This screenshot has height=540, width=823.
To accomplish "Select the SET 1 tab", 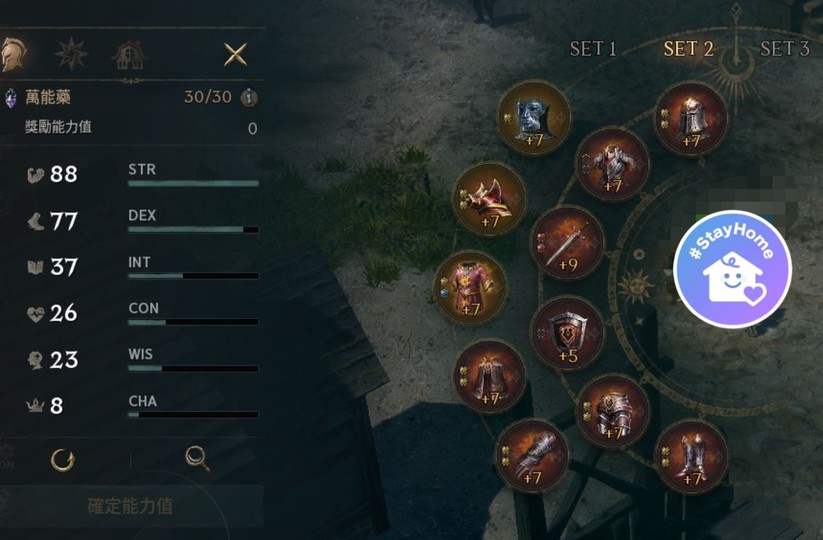I will pyautogui.click(x=593, y=49).
